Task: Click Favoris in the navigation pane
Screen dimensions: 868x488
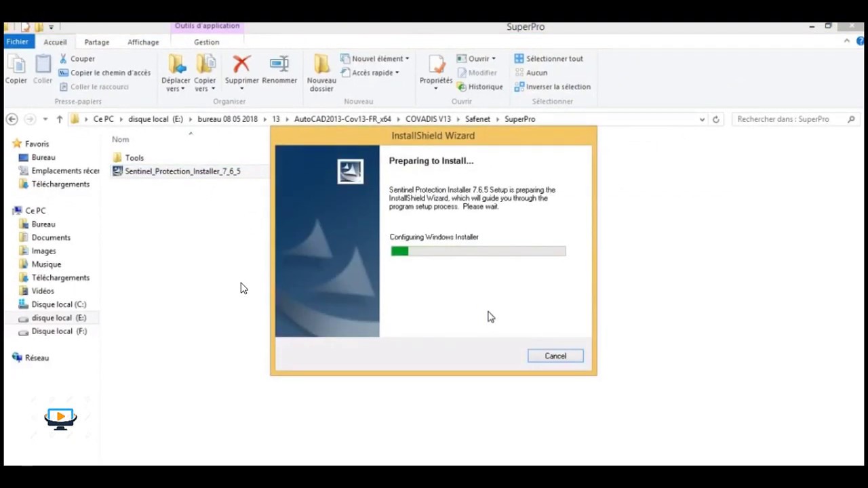Action: point(37,144)
